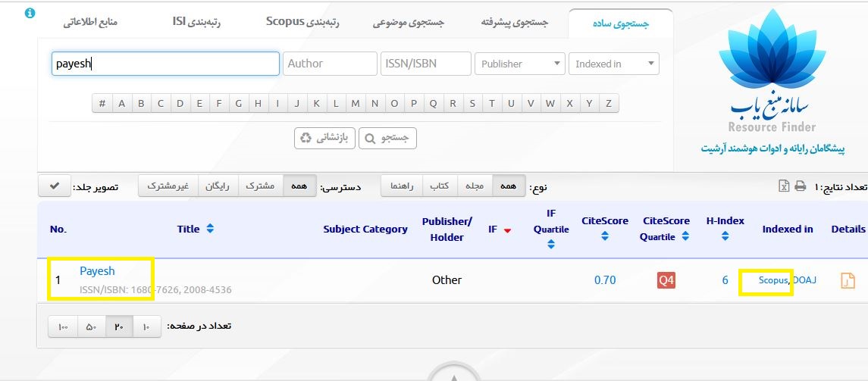
Task: Open رتبه‌بندی Scopus tab
Action: tap(302, 22)
